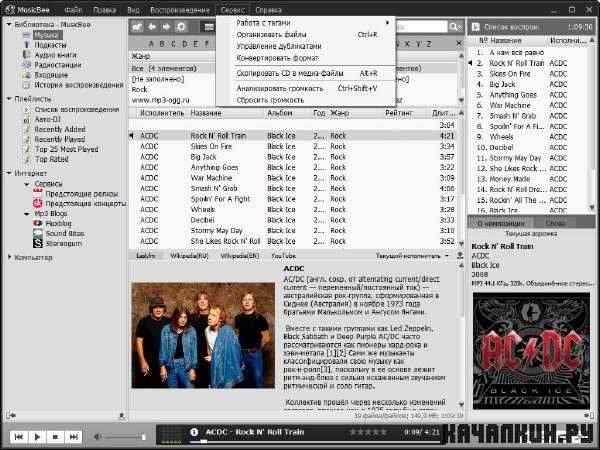Collapse the Плейлисты tree section
The height and width of the screenshot is (450, 600).
9,99
